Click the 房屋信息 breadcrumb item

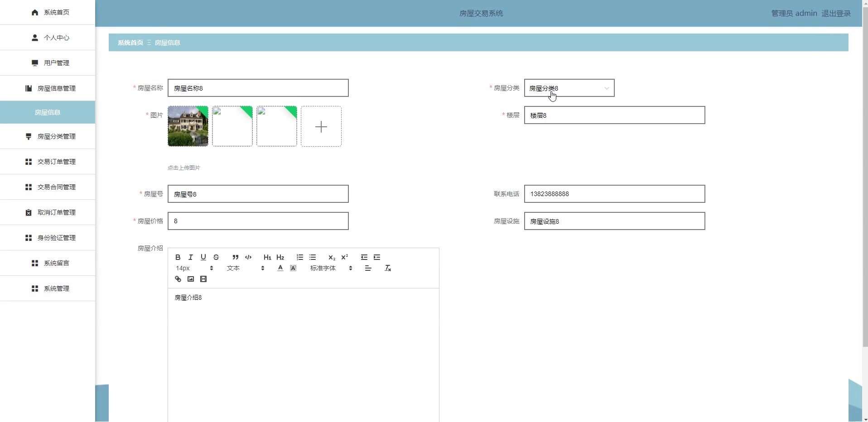(168, 43)
